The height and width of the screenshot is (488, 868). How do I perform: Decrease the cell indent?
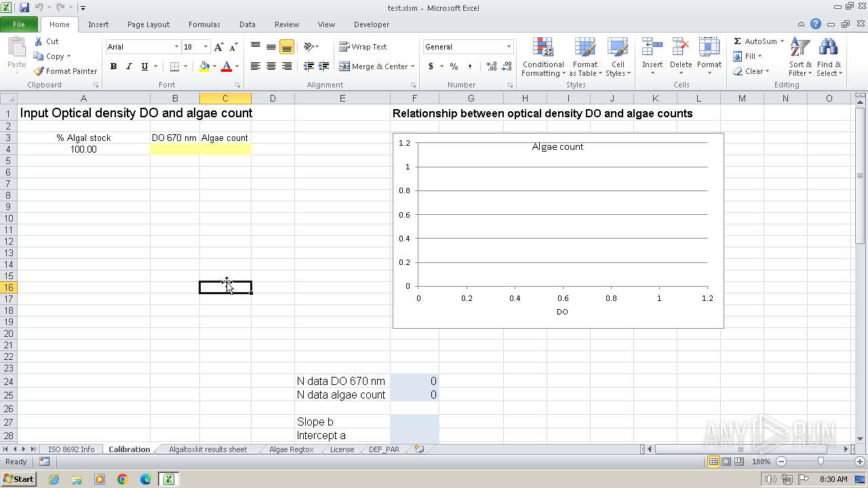point(309,66)
